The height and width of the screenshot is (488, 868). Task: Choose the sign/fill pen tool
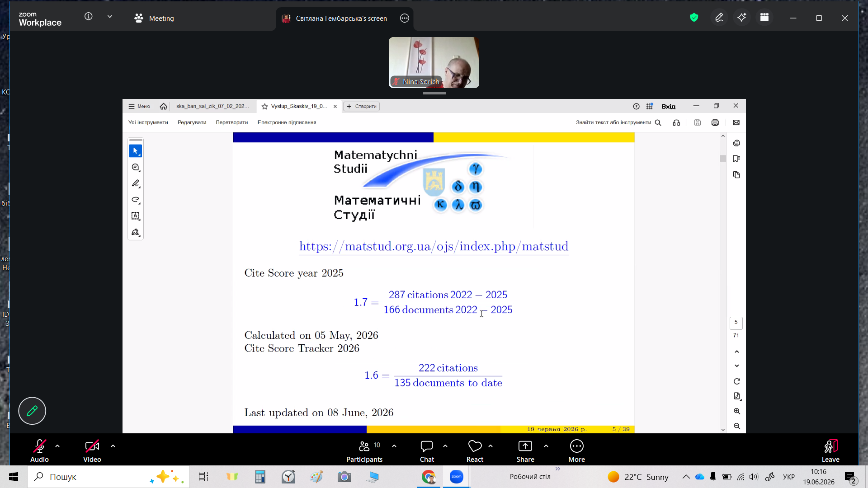(x=136, y=232)
